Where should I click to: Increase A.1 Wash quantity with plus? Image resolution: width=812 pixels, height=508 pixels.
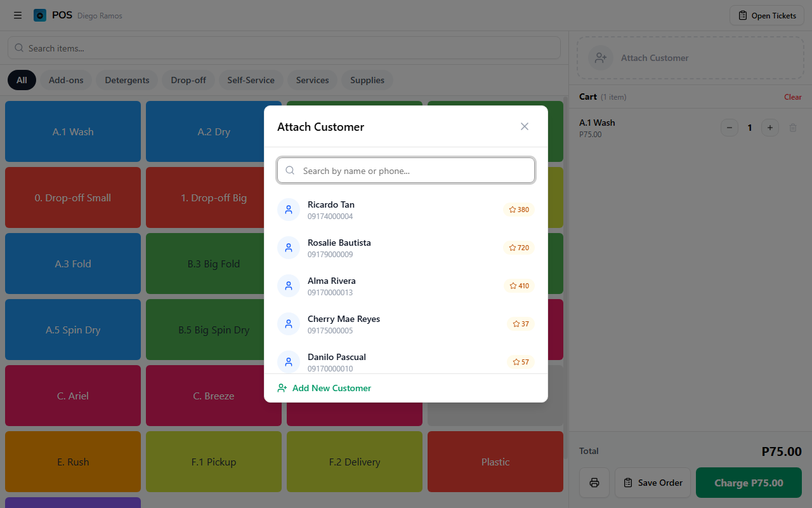click(x=769, y=128)
